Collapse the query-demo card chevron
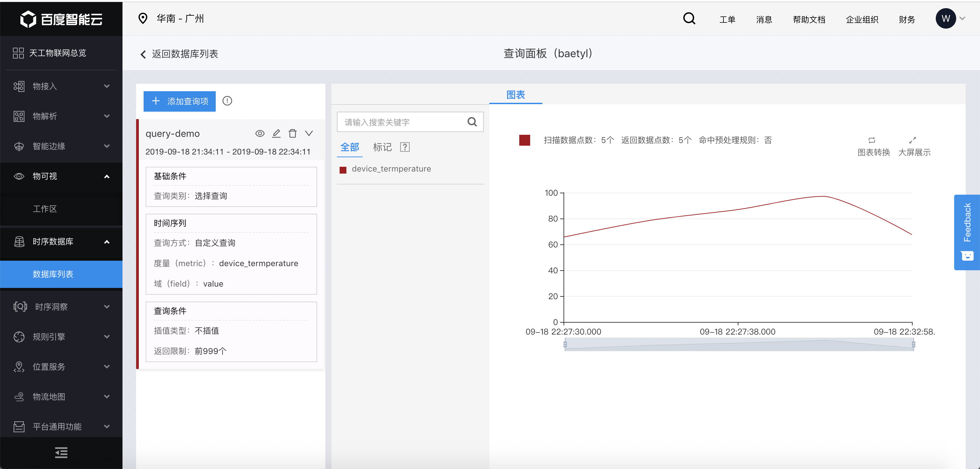980x469 pixels. pos(309,133)
